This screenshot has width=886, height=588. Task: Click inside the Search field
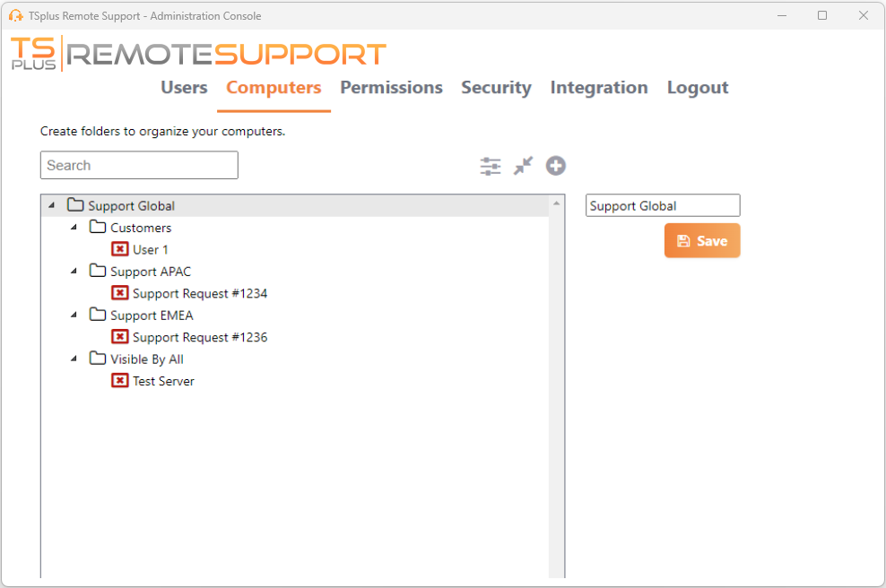pos(138,165)
